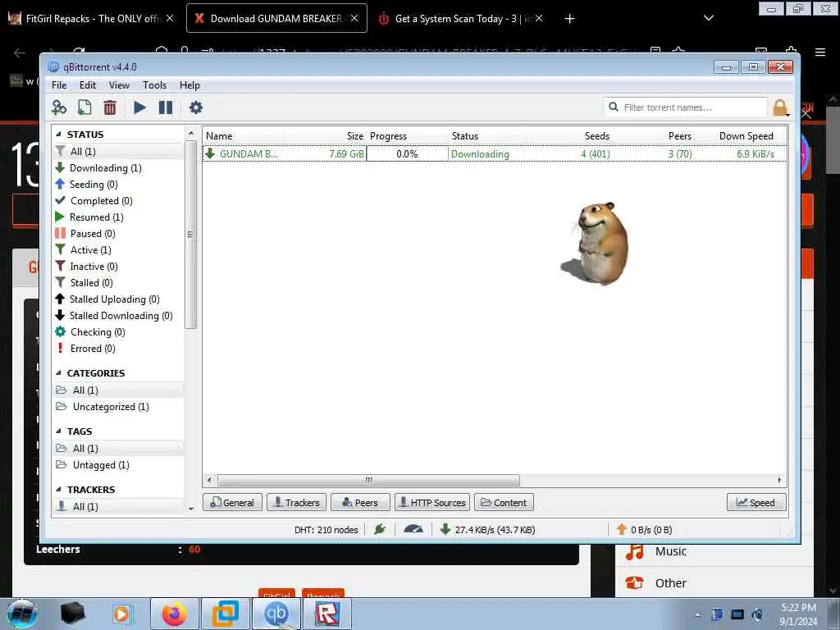Open the Speed graph tab
Image resolution: width=840 pixels, height=630 pixels.
pyautogui.click(x=756, y=503)
